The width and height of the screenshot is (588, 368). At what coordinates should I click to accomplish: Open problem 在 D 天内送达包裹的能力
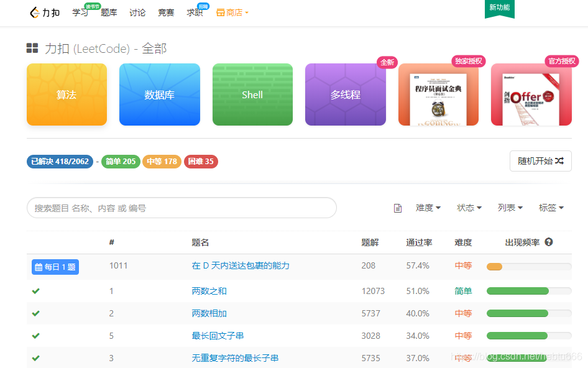pos(241,265)
